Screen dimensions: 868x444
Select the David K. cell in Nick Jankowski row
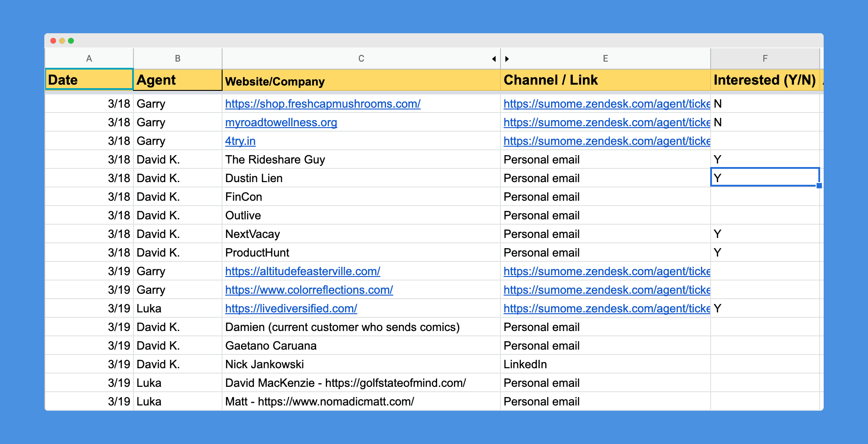[178, 364]
